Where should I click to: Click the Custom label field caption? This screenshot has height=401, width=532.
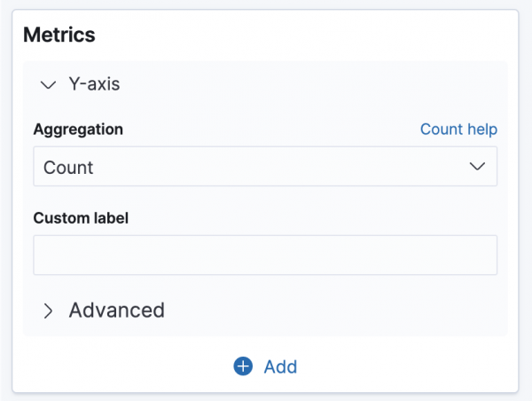81,218
